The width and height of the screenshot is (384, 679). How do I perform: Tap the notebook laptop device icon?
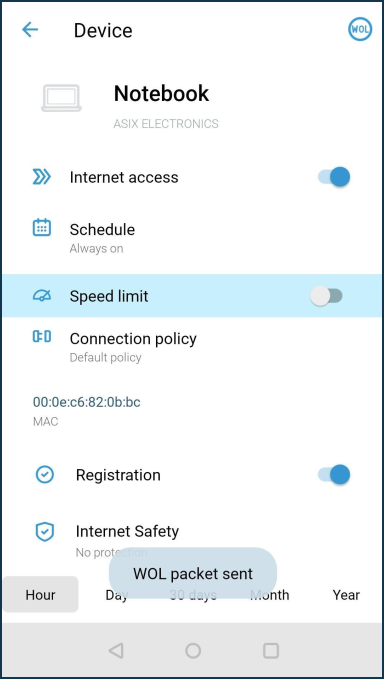coord(61,98)
